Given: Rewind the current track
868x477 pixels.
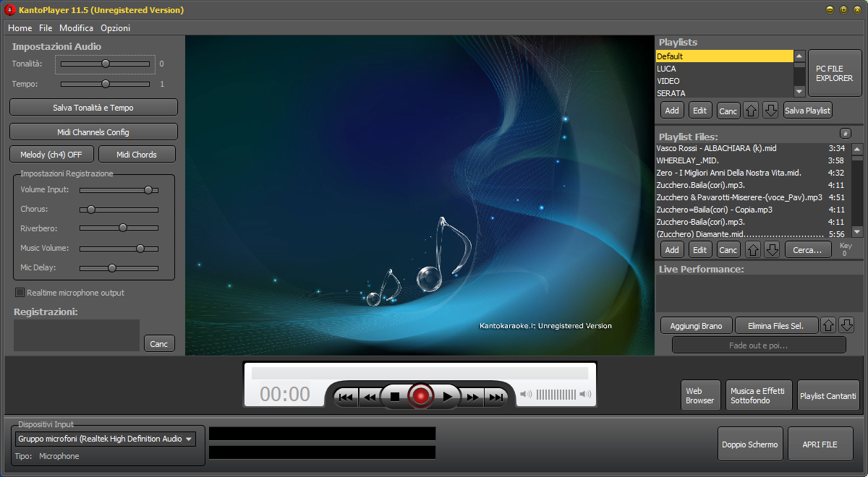Looking at the screenshot, I should 370,396.
